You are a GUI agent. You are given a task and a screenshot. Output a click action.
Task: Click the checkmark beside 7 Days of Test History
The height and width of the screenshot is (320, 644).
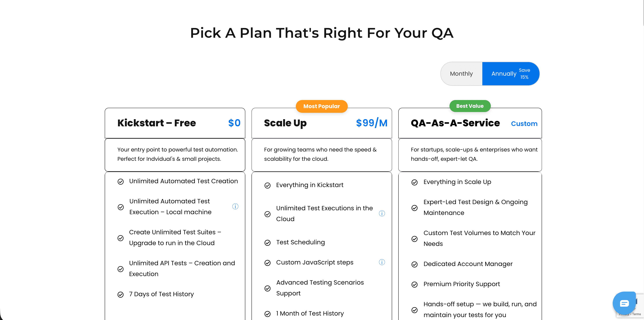(x=121, y=294)
